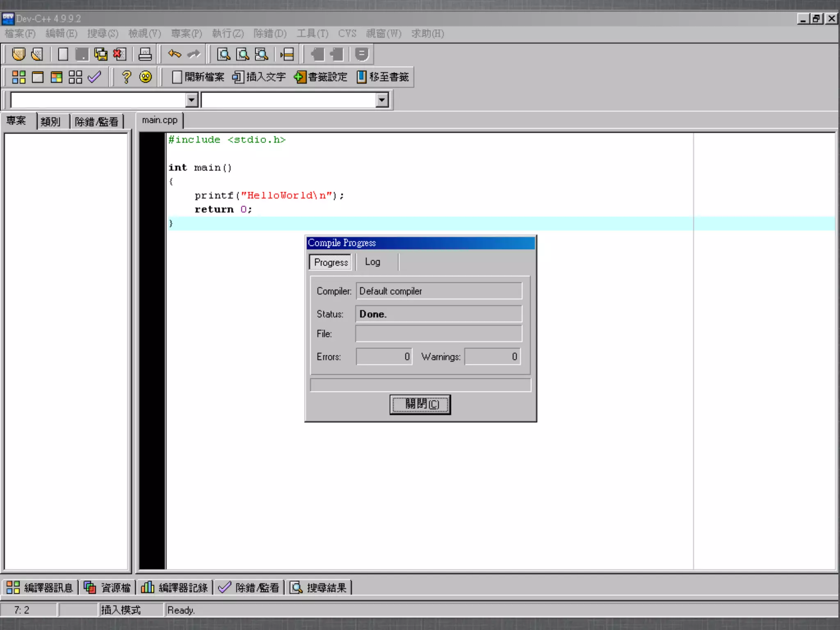Open Help with the yellow question mark icon
The image size is (840, 630).
coord(126,77)
